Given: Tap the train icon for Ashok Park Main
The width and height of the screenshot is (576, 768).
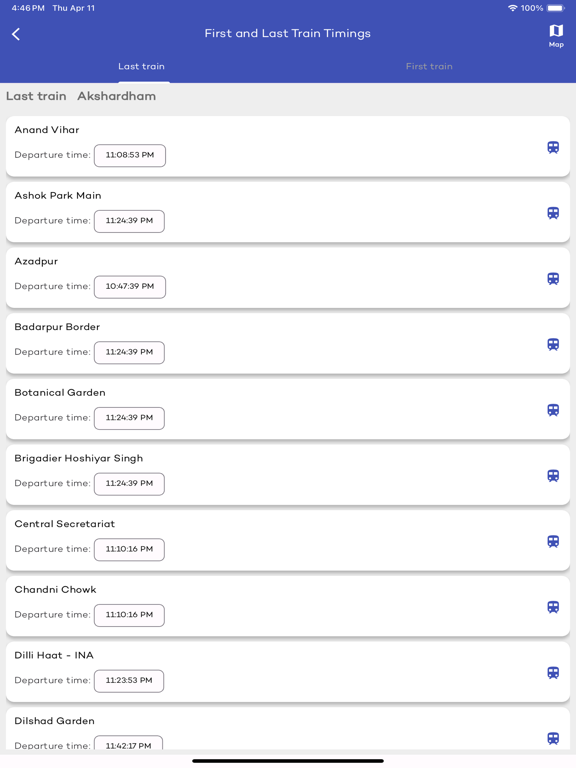Looking at the screenshot, I should (x=553, y=213).
